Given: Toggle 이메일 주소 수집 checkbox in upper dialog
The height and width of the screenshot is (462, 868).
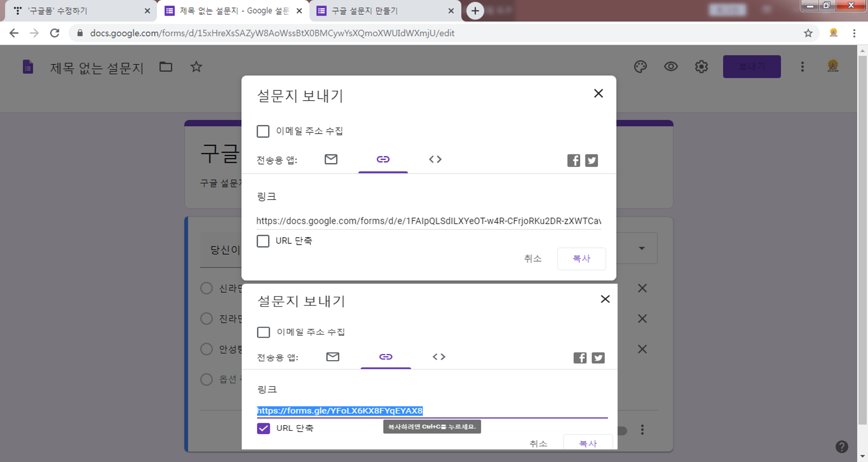Looking at the screenshot, I should pos(263,131).
